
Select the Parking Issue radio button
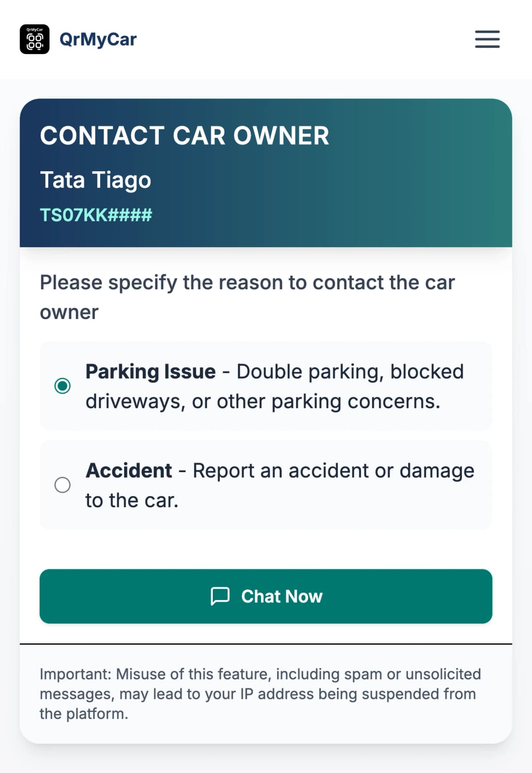(63, 386)
